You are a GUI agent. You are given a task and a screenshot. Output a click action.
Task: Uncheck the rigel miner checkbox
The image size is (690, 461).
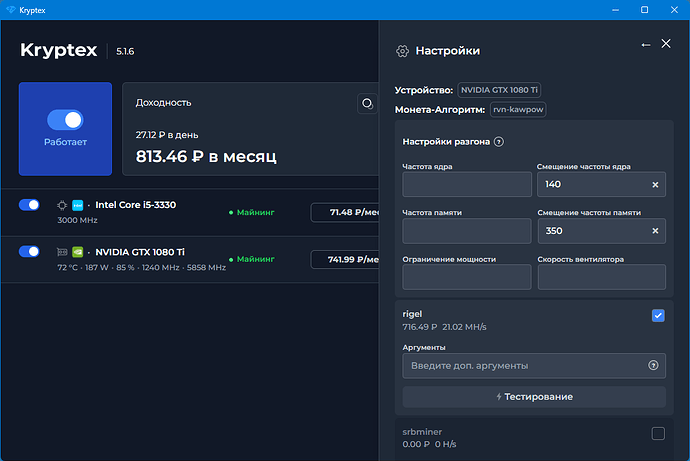pos(657,316)
